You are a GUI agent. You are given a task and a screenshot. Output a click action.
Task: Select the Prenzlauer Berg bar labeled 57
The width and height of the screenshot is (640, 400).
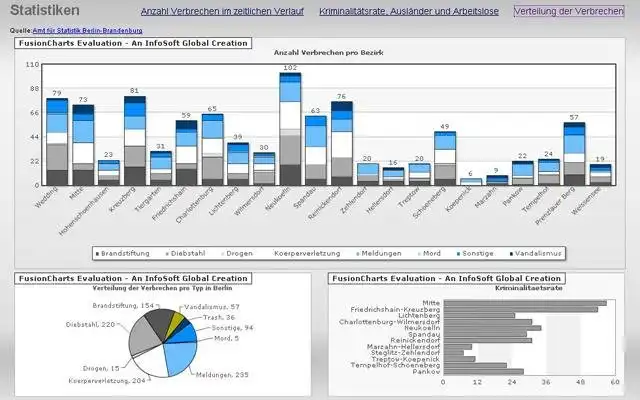pos(574,154)
